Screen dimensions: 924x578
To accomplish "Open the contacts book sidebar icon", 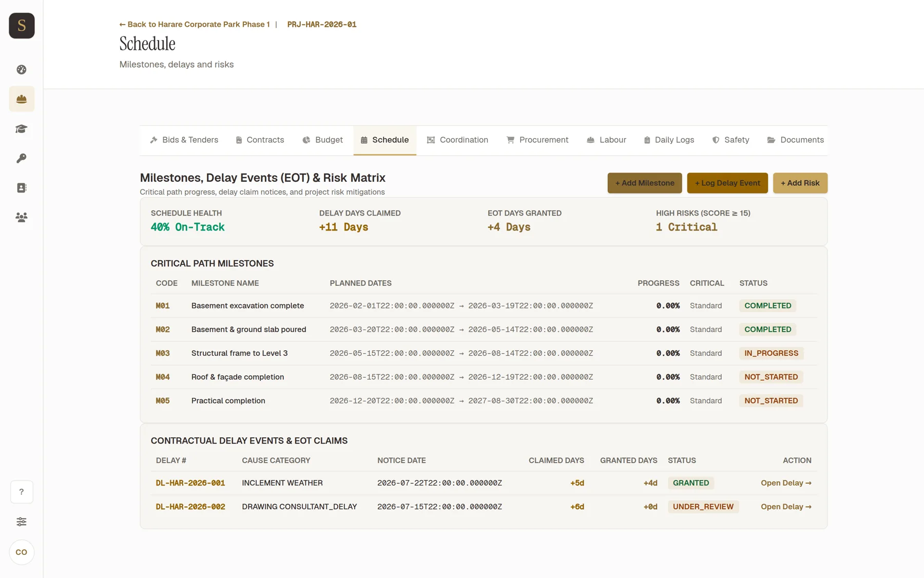I will click(x=22, y=188).
